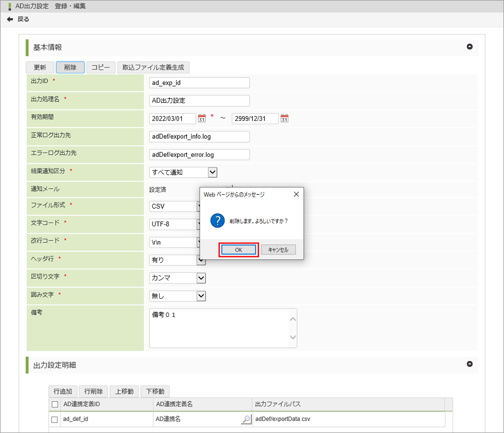504x433 pixels.
Task: Click the 取込ファイル定義生成 button
Action: click(x=153, y=67)
